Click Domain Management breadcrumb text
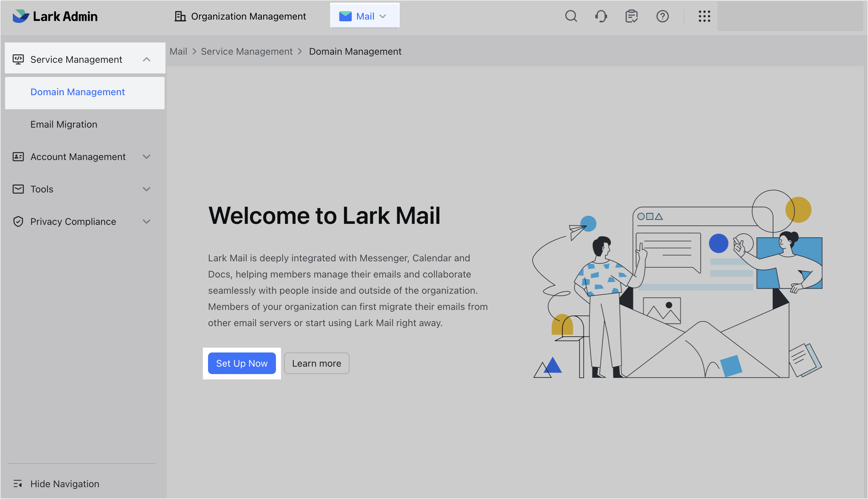868x499 pixels. point(355,51)
